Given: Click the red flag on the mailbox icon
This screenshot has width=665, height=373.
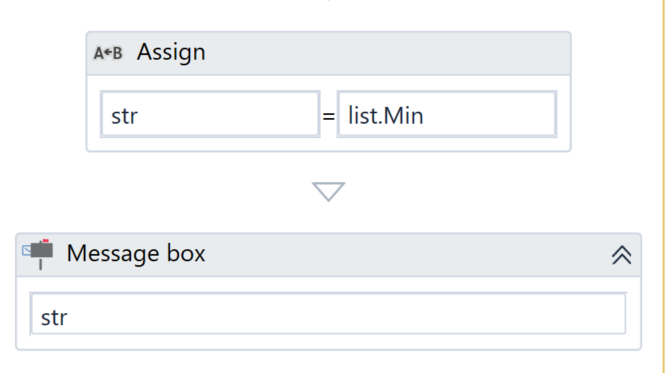Looking at the screenshot, I should point(45,241).
